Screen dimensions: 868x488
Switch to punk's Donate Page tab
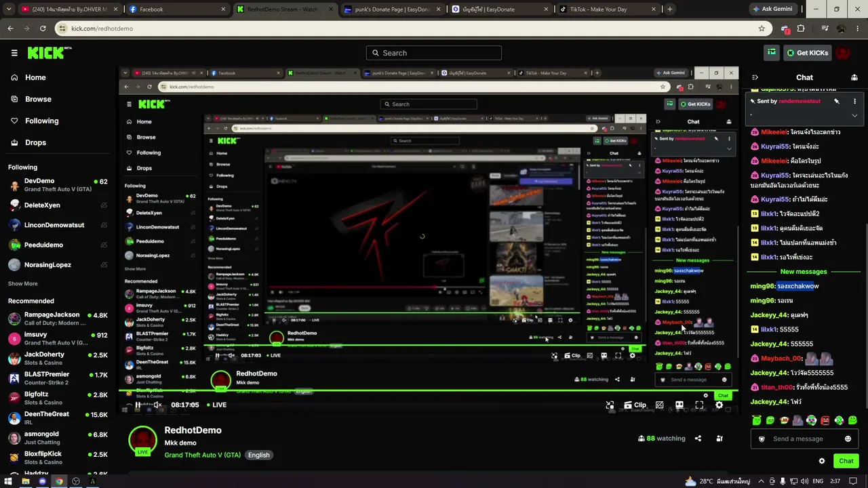[392, 9]
